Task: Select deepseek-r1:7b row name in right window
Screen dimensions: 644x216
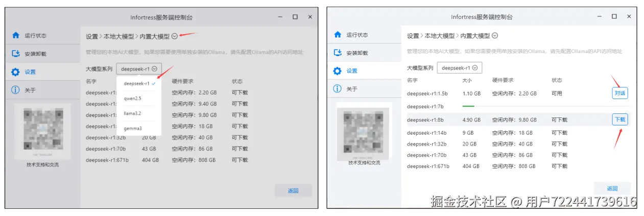Action: (x=425, y=107)
